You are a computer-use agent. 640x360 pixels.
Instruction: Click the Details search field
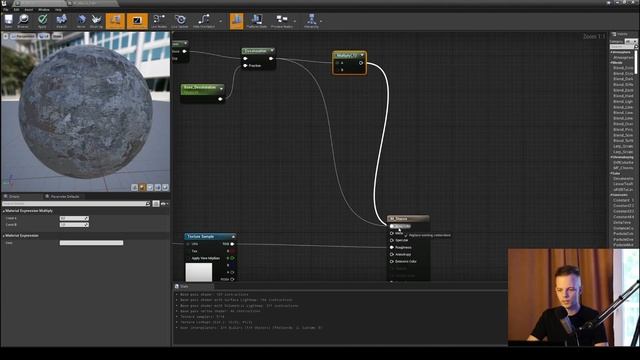76,203
